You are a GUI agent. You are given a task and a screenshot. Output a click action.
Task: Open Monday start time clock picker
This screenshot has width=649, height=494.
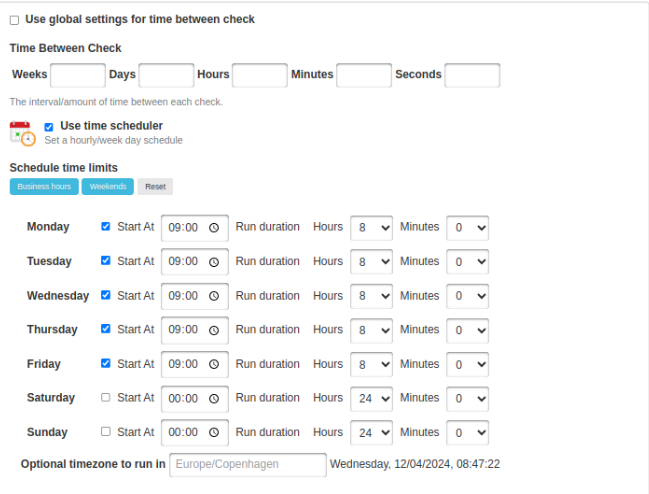(214, 228)
